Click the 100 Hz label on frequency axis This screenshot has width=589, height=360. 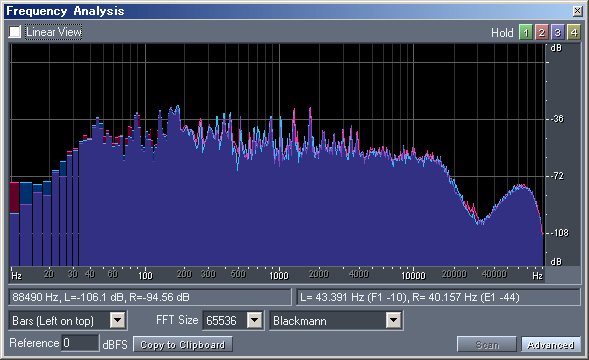[145, 275]
